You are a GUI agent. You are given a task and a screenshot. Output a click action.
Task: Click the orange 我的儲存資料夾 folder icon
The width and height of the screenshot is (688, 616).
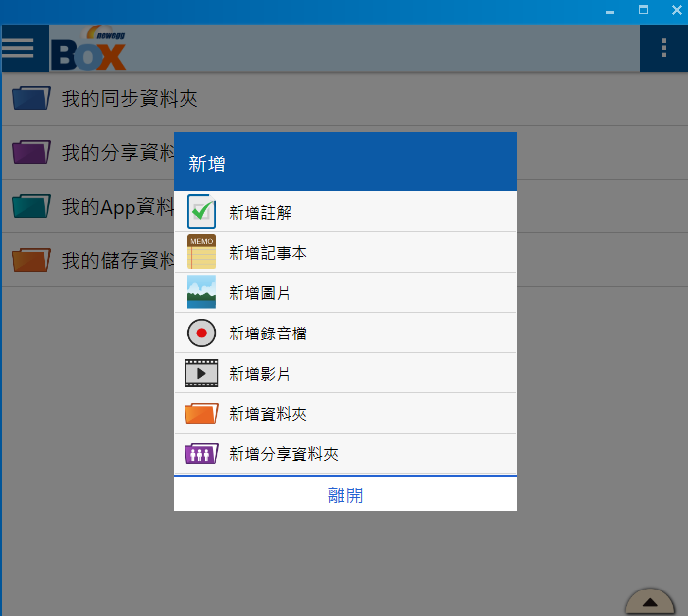[x=31, y=260]
